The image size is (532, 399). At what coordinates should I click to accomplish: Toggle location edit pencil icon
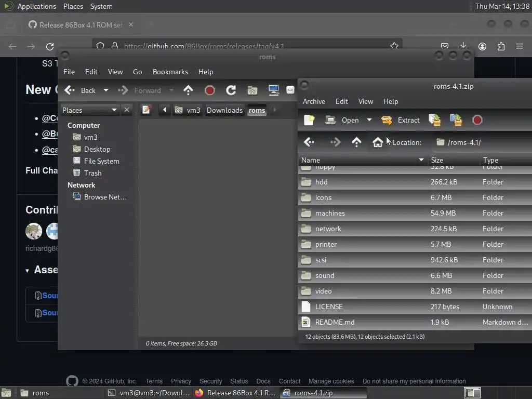tap(146, 110)
